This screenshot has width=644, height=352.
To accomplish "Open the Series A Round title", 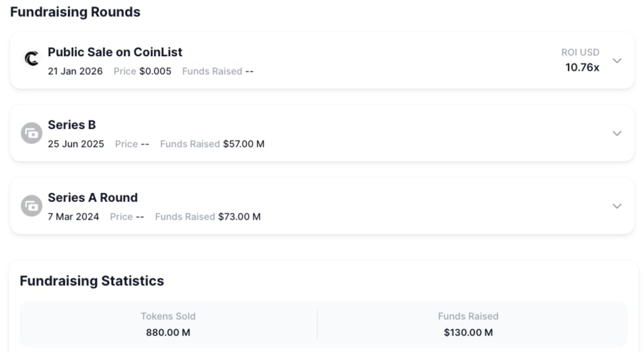I will 92,198.
